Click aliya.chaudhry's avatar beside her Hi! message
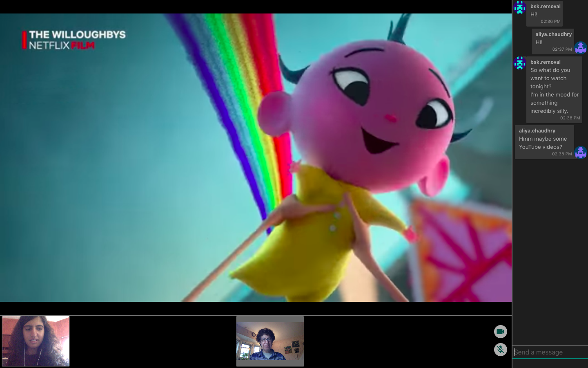588x368 pixels. (x=581, y=48)
